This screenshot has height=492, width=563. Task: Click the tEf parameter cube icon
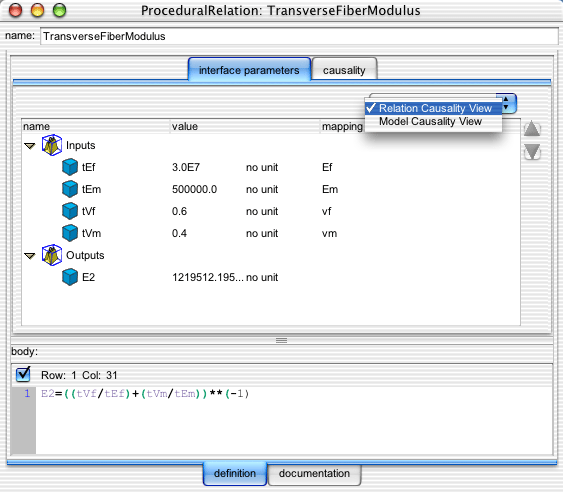pos(70,167)
